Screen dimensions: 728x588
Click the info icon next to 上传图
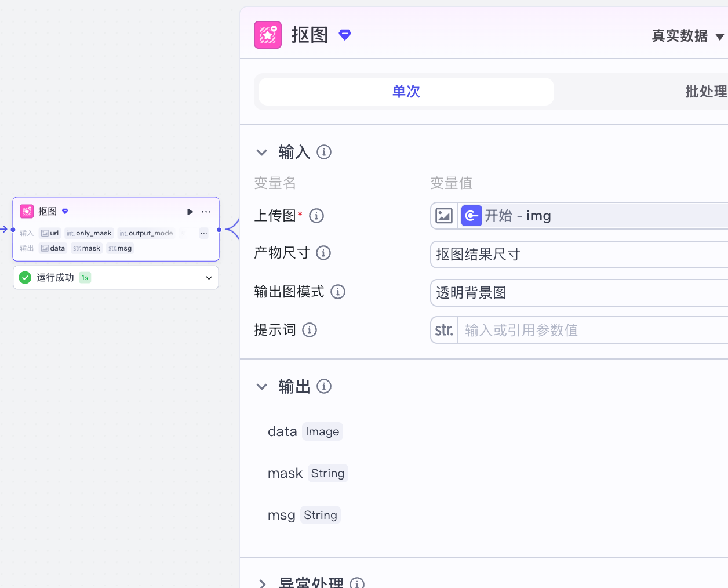pos(316,216)
